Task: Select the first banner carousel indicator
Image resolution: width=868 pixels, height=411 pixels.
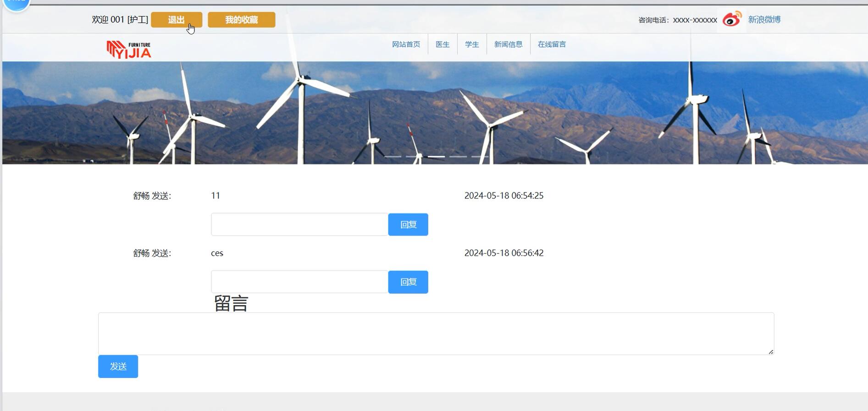Action: click(x=393, y=157)
